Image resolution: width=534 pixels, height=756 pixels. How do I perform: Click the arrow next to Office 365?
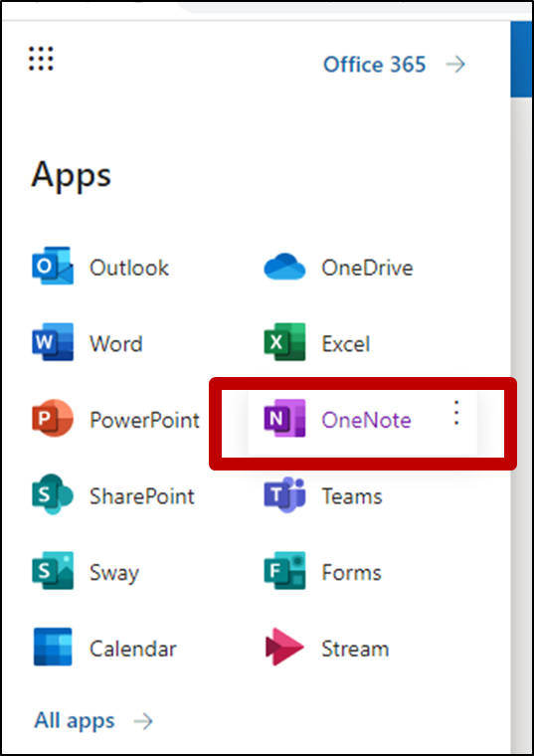[x=455, y=64]
